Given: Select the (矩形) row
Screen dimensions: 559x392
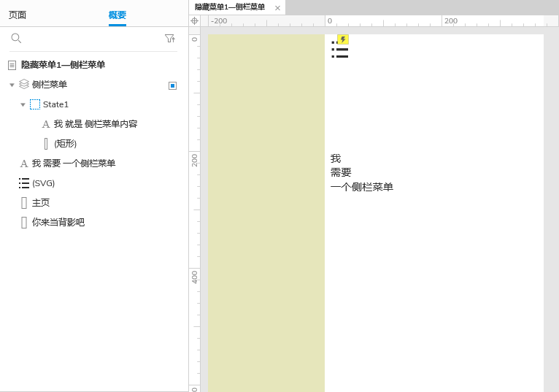Looking at the screenshot, I should point(65,144).
